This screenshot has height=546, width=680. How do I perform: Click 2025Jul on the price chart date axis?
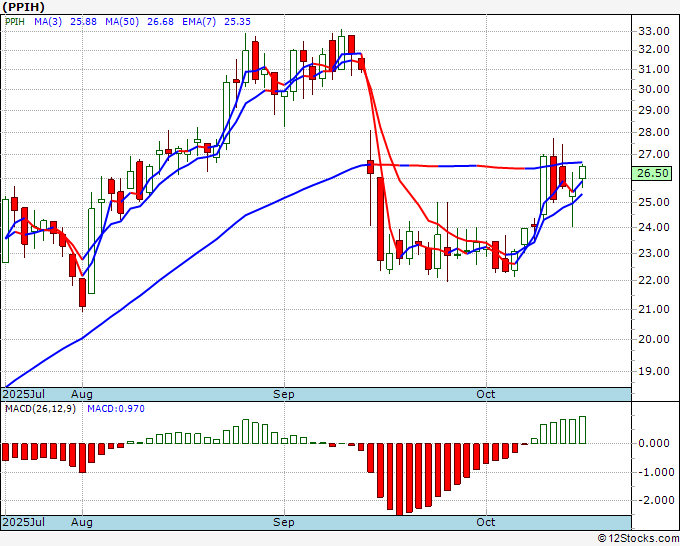[24, 394]
